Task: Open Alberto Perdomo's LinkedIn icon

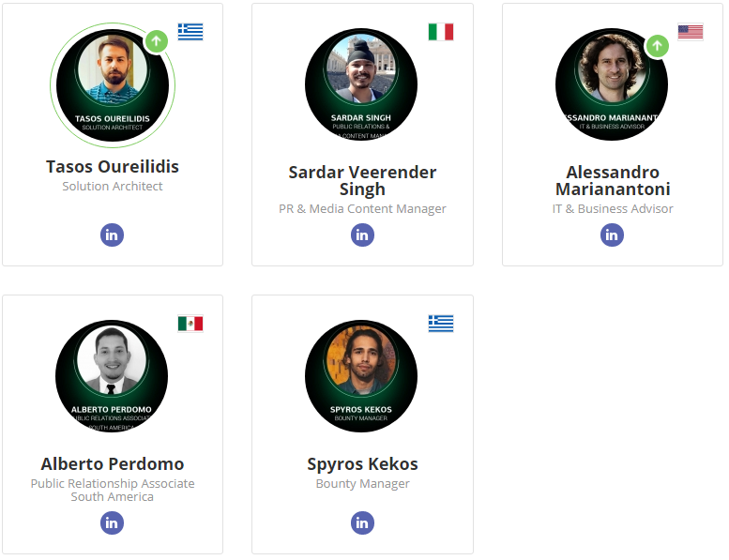Action: [113, 522]
